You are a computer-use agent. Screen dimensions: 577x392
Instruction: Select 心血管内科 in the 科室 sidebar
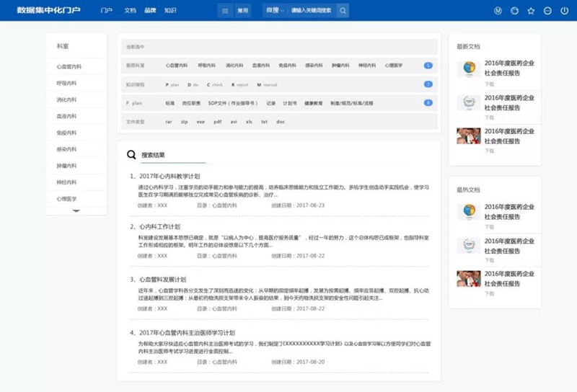69,66
